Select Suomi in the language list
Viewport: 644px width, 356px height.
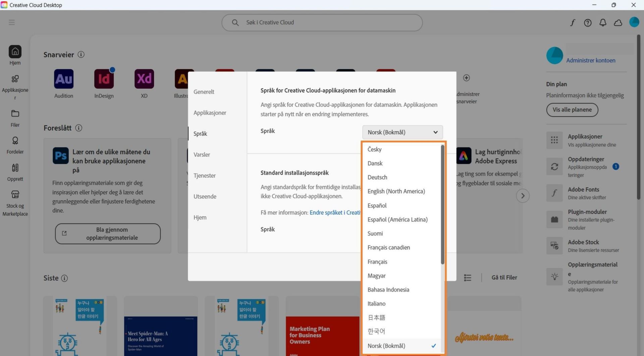(402, 234)
